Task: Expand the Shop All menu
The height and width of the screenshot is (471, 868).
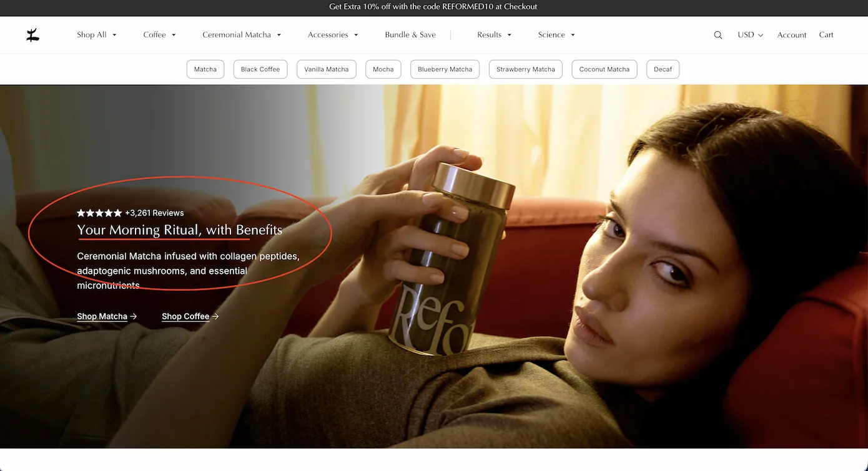Action: coord(97,35)
